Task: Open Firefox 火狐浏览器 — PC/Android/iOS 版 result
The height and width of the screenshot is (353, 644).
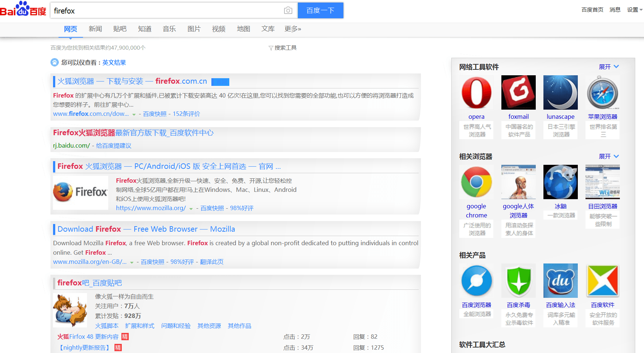Action: click(169, 166)
